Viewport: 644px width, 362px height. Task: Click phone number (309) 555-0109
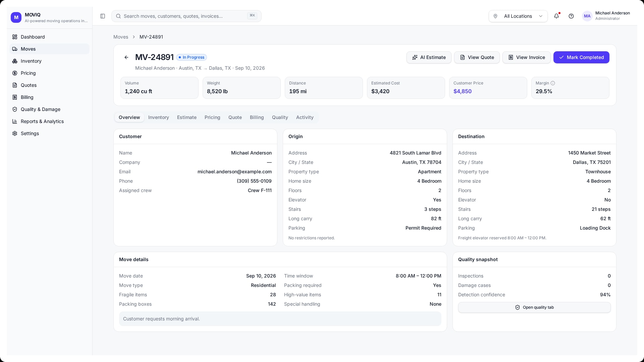(x=254, y=181)
